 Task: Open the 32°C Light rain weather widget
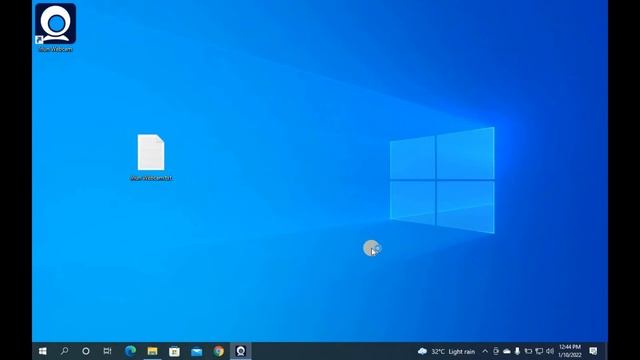click(x=447, y=351)
